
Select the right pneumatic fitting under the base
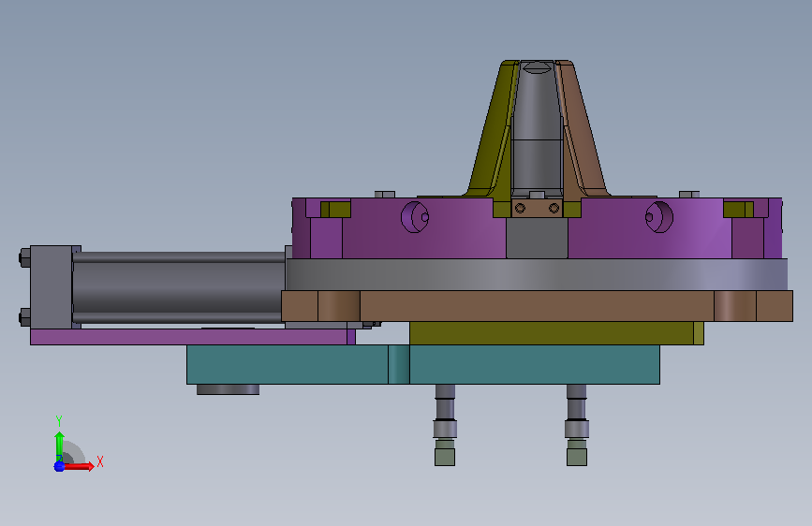(576, 425)
